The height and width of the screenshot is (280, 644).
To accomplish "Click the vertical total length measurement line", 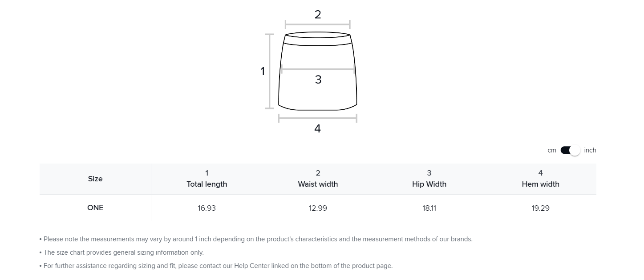I will (270, 71).
